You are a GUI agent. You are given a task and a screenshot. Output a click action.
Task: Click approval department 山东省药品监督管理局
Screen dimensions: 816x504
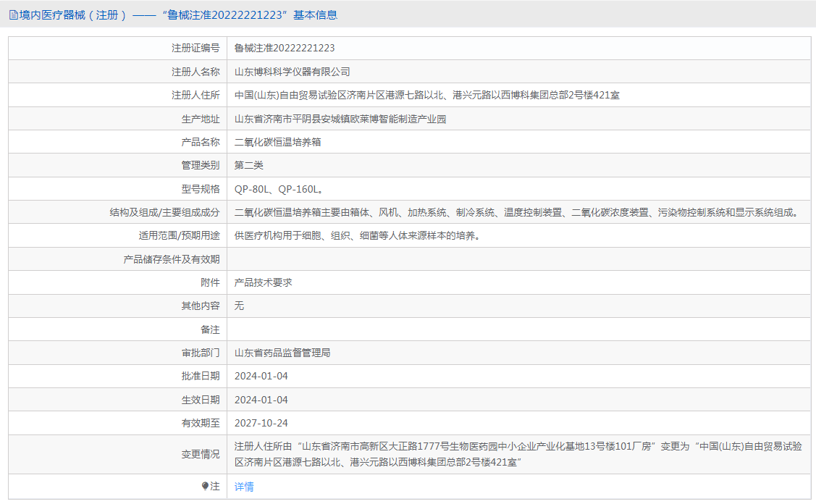(x=282, y=353)
